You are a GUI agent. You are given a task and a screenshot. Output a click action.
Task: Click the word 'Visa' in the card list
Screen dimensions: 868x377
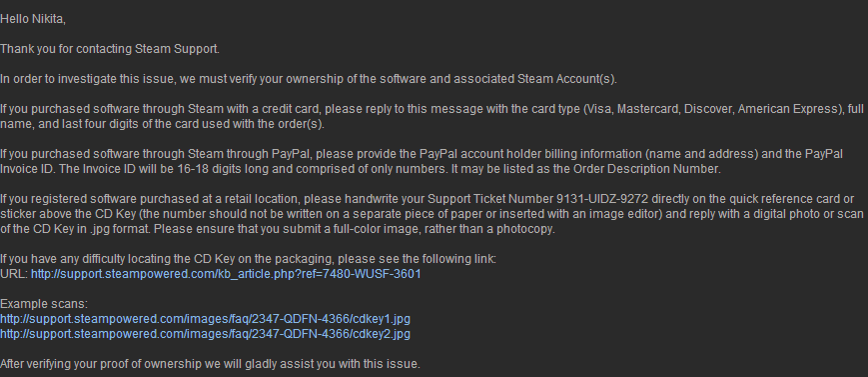click(x=598, y=109)
